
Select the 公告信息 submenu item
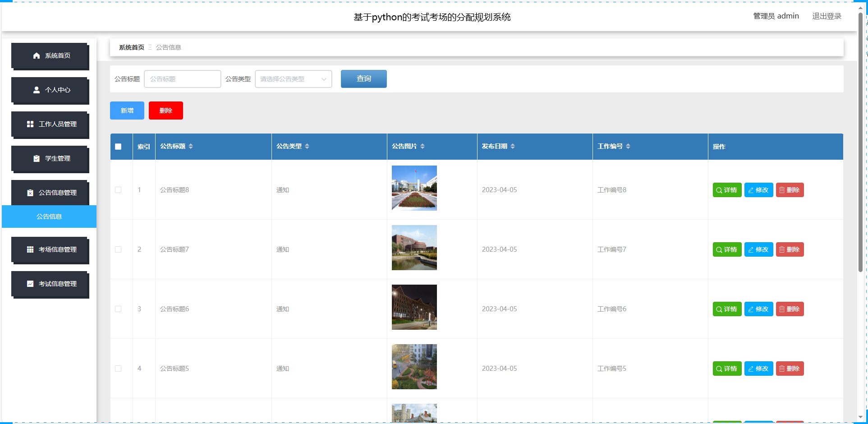pos(49,217)
